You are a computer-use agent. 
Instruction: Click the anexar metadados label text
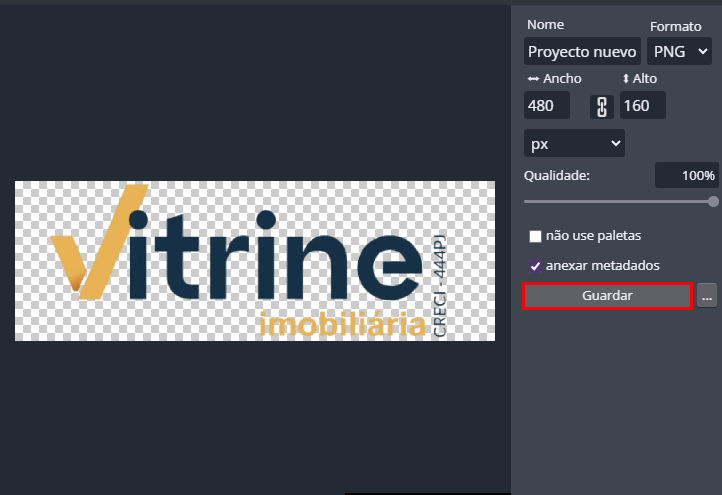[603, 266]
